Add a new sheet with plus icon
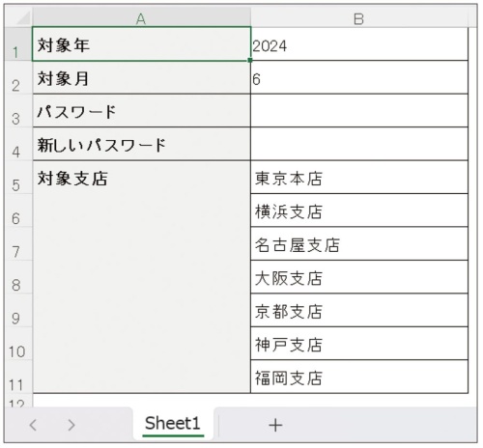Image resolution: width=483 pixels, height=448 pixels. pyautogui.click(x=275, y=425)
